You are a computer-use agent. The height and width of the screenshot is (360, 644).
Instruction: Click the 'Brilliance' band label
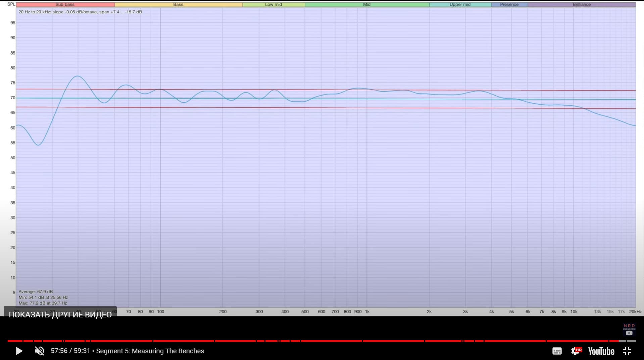point(582,5)
